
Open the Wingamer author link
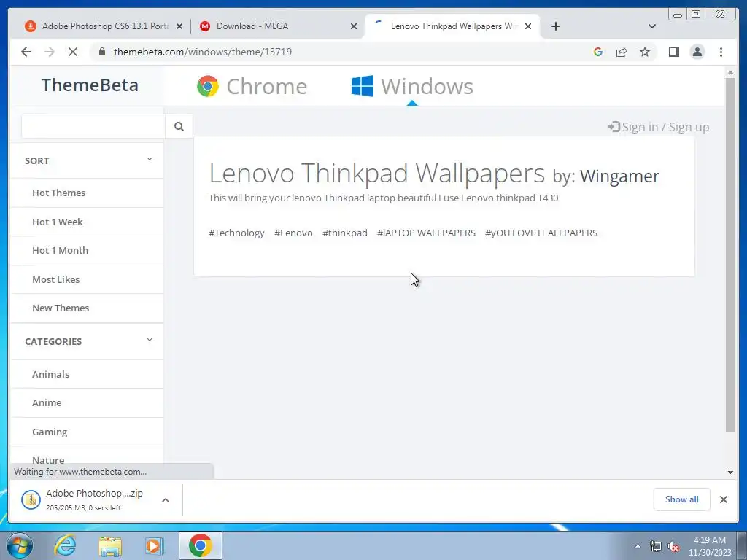coord(619,176)
